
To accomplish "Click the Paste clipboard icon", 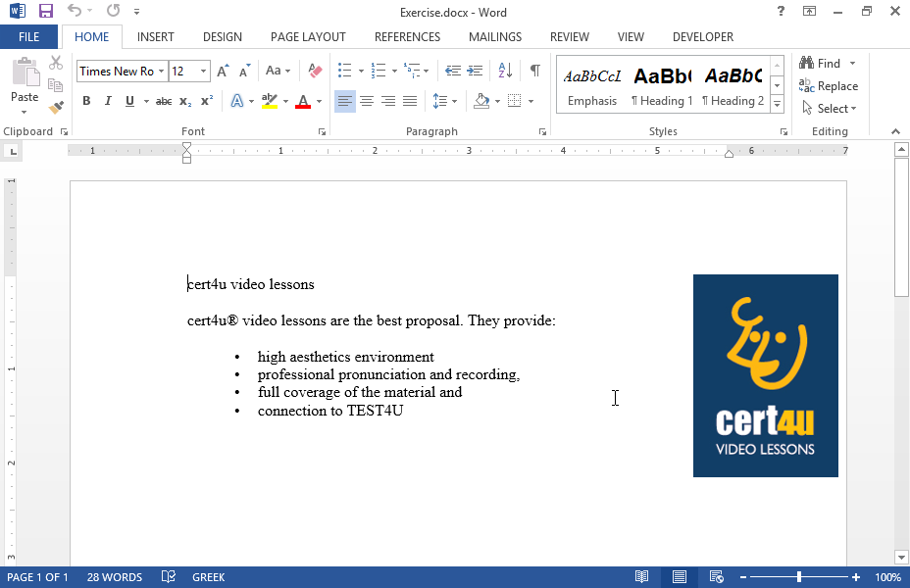I will click(25, 73).
